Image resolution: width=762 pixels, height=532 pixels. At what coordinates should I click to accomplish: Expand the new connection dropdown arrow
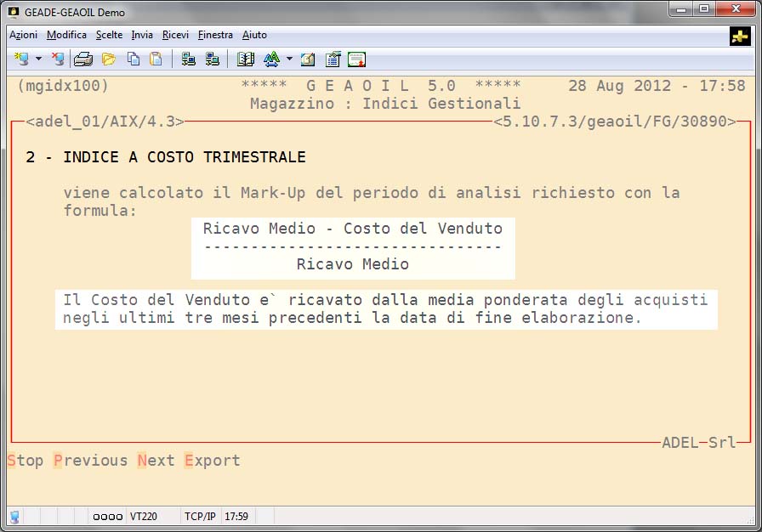coord(38,59)
